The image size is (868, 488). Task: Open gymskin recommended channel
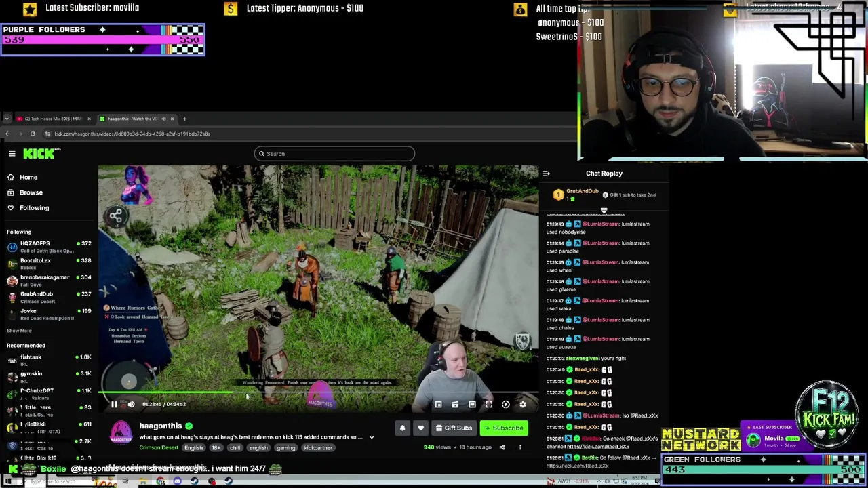click(x=49, y=378)
